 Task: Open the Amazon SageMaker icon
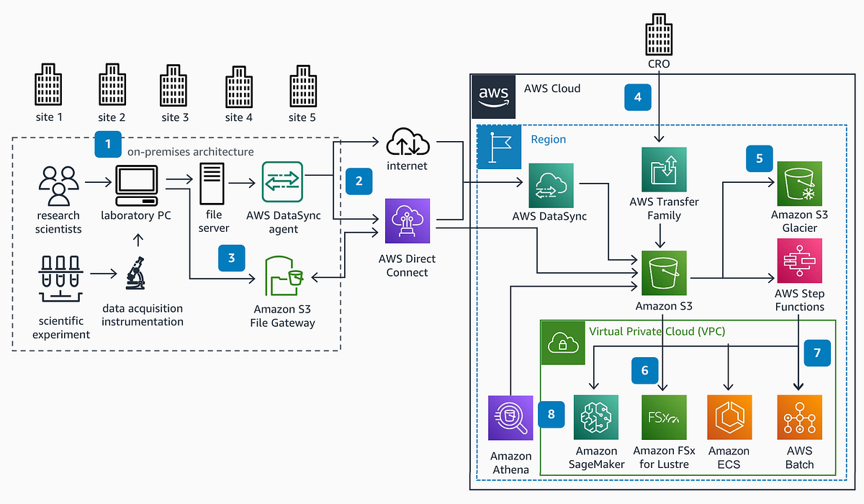[x=596, y=417]
